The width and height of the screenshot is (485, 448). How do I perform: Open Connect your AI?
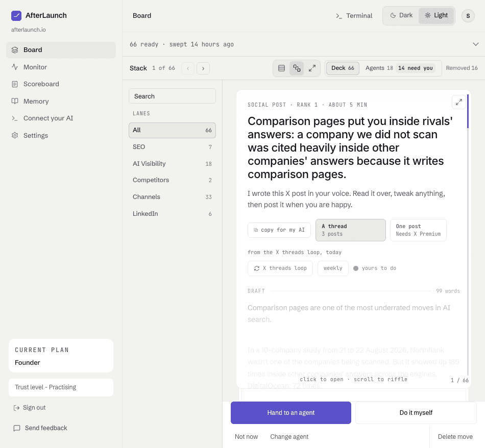pos(61,118)
